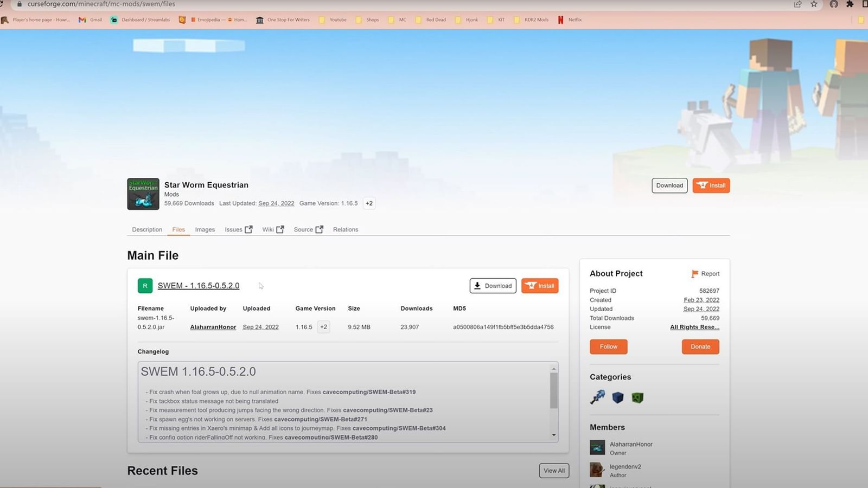Expand the +2 badge next to Game Version 1.16.5
Image resolution: width=868 pixels, height=488 pixels.
[x=323, y=326]
